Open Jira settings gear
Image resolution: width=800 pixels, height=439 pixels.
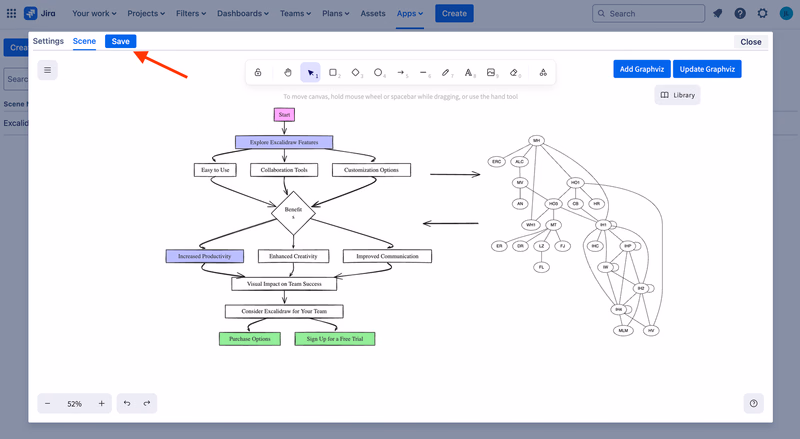(x=762, y=13)
